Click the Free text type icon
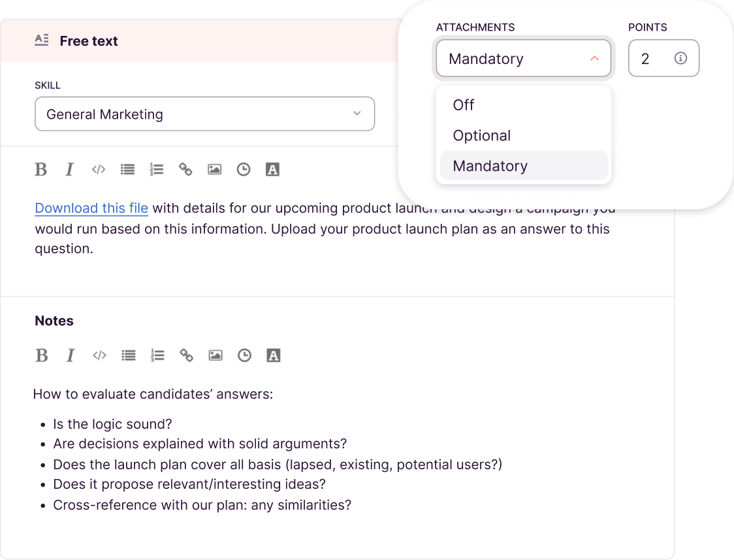The height and width of the screenshot is (560, 734). (x=42, y=40)
